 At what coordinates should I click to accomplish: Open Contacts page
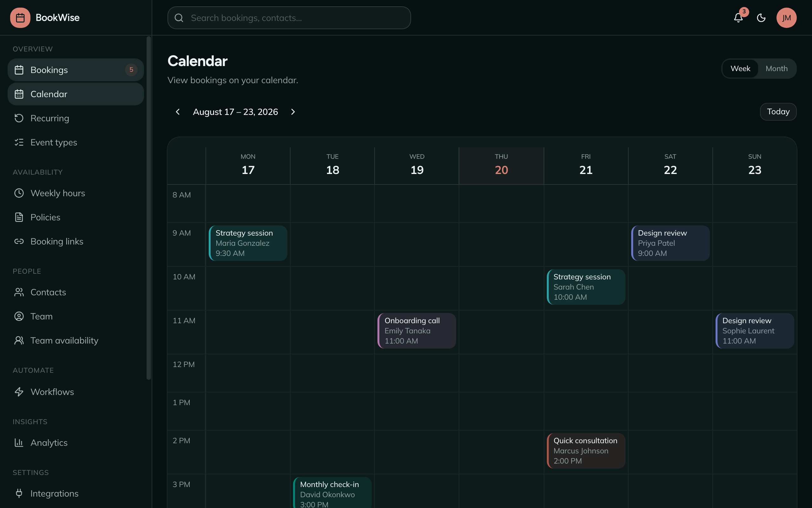click(76, 292)
